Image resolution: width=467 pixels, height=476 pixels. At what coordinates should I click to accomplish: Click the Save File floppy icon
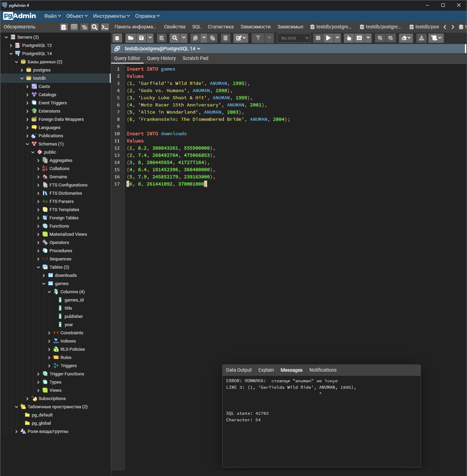click(x=141, y=38)
